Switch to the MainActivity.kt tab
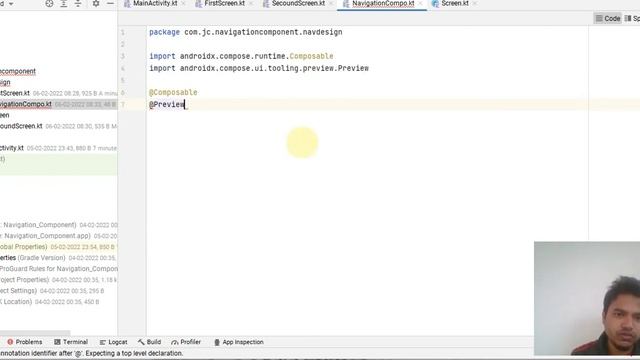The height and width of the screenshot is (360, 640). pyautogui.click(x=155, y=3)
